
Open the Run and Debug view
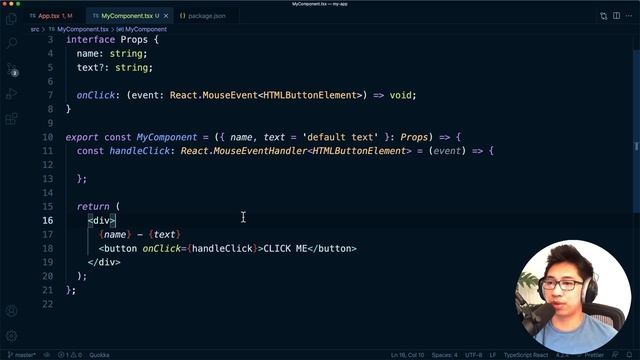pyautogui.click(x=11, y=94)
